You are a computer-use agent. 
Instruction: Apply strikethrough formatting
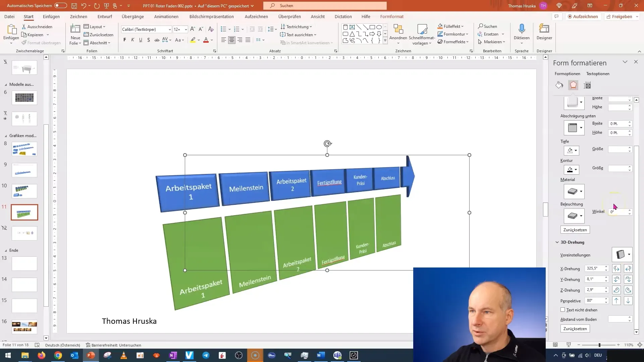point(157,40)
